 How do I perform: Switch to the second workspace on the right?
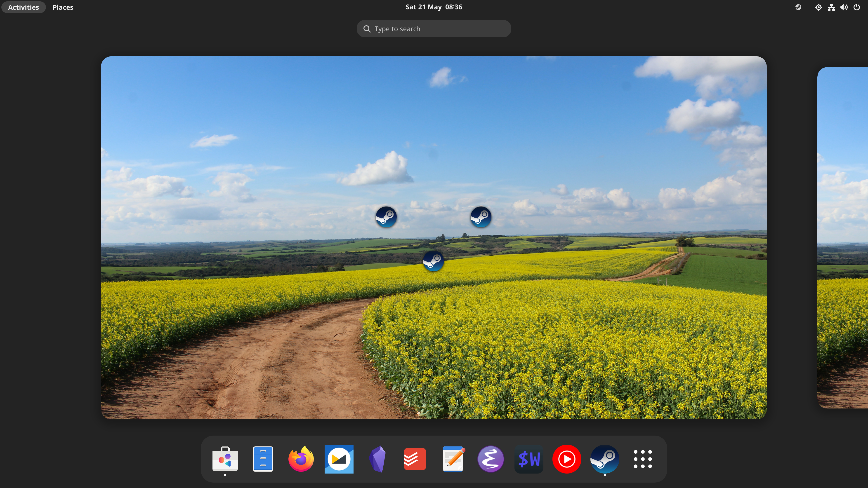click(843, 237)
